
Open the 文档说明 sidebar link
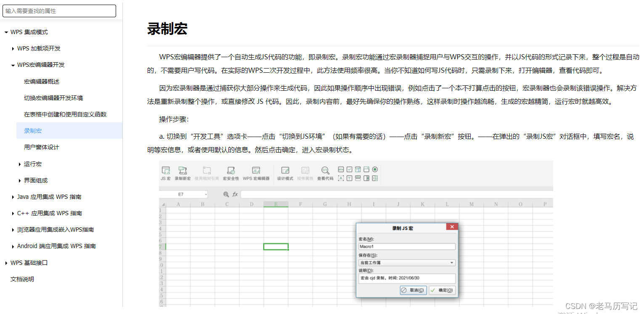click(22, 279)
